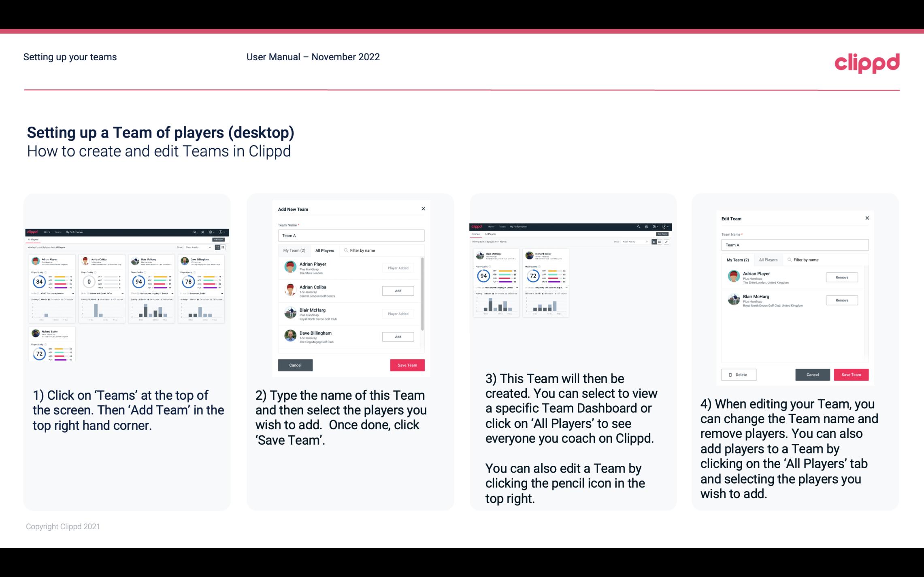Click the Add button next to Adrian Coliba
Screen dimensions: 924x577
pyautogui.click(x=398, y=291)
